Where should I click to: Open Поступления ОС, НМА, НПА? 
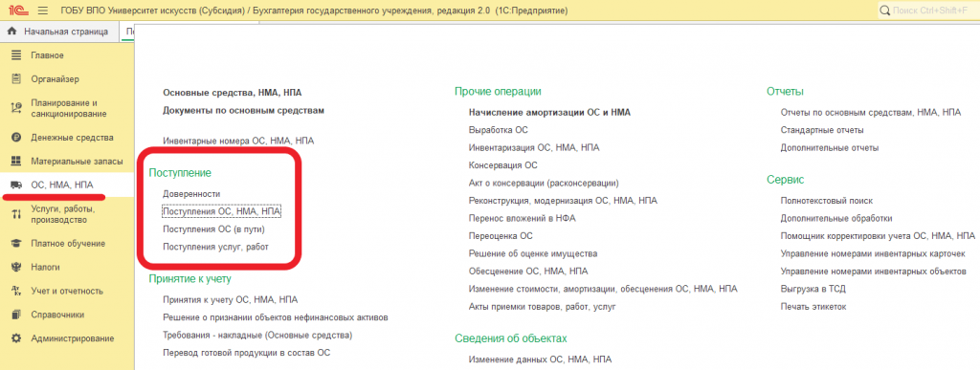pyautogui.click(x=221, y=211)
